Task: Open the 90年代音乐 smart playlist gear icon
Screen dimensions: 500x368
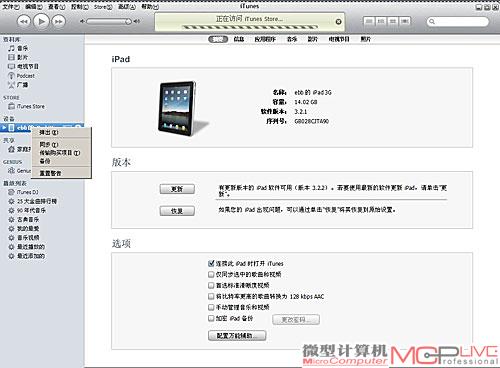Action: tap(11, 210)
